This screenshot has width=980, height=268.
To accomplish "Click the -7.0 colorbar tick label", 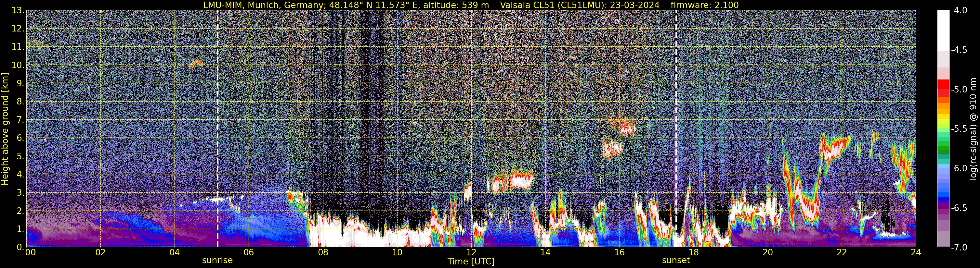I will click(959, 248).
